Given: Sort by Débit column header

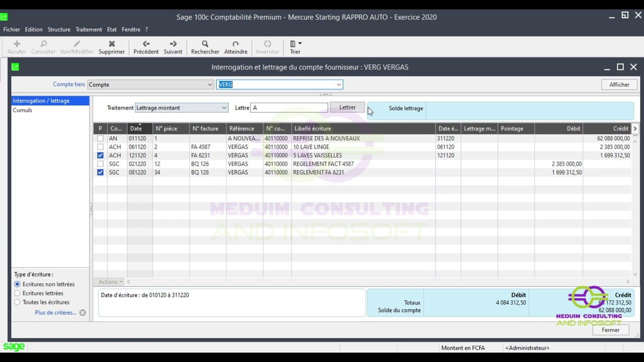Looking at the screenshot, I should coord(558,129).
